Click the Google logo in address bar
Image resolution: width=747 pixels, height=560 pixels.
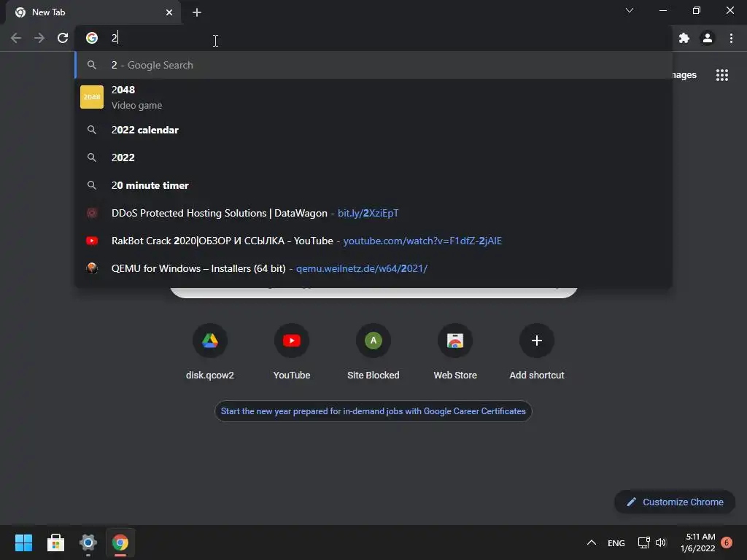[92, 38]
